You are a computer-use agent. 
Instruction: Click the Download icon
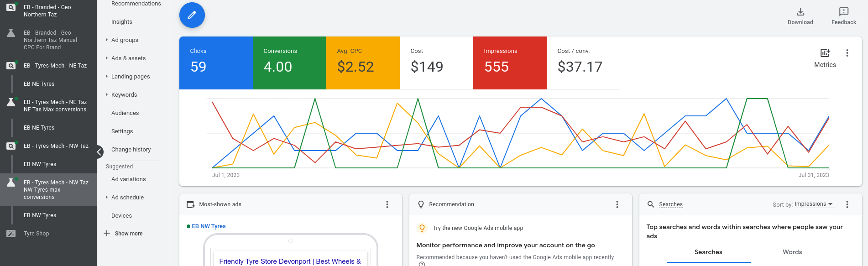800,12
